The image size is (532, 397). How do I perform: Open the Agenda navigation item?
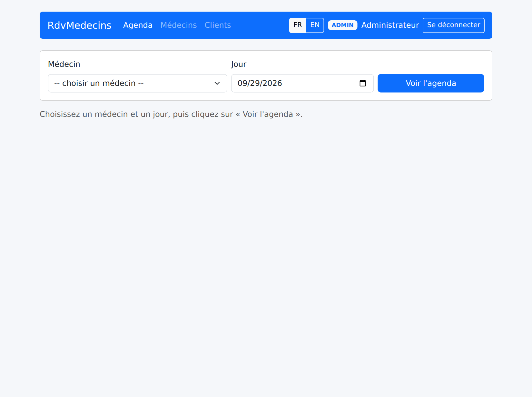point(138,25)
